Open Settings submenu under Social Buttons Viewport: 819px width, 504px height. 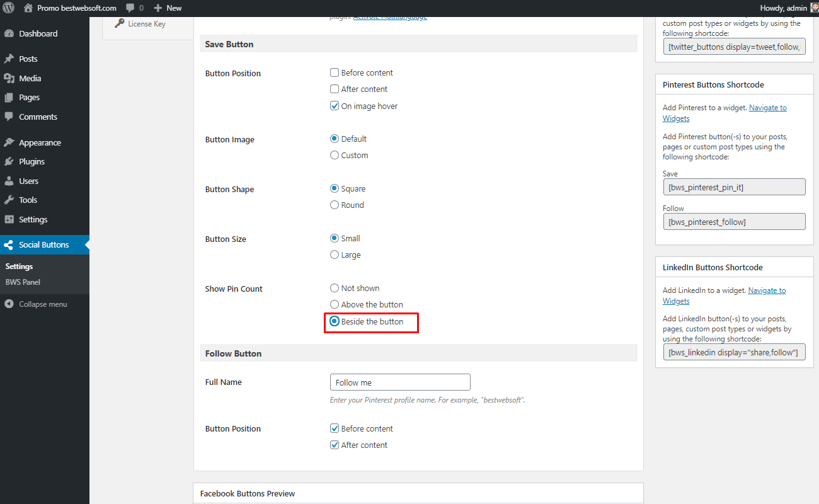tap(19, 266)
